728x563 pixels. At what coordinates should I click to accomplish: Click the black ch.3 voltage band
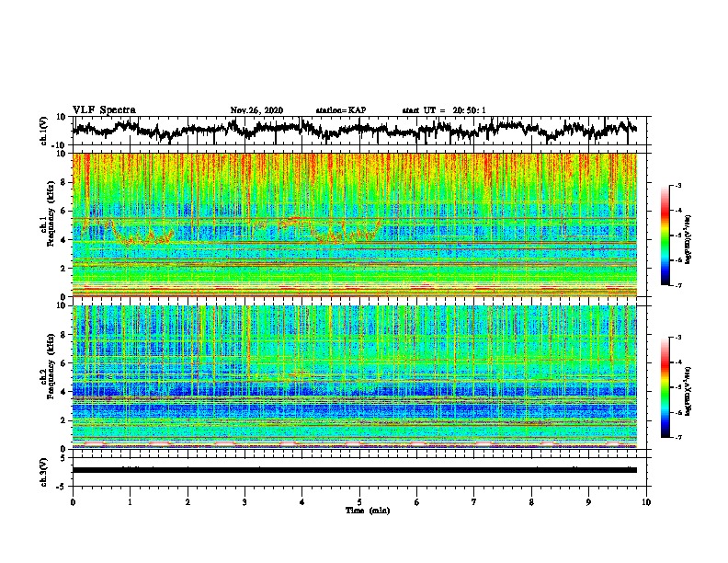355,470
